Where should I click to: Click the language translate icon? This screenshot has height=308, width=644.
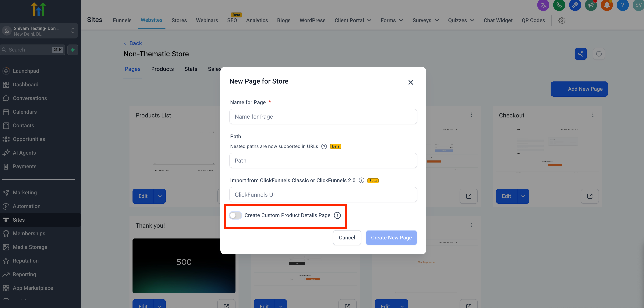[543, 5]
